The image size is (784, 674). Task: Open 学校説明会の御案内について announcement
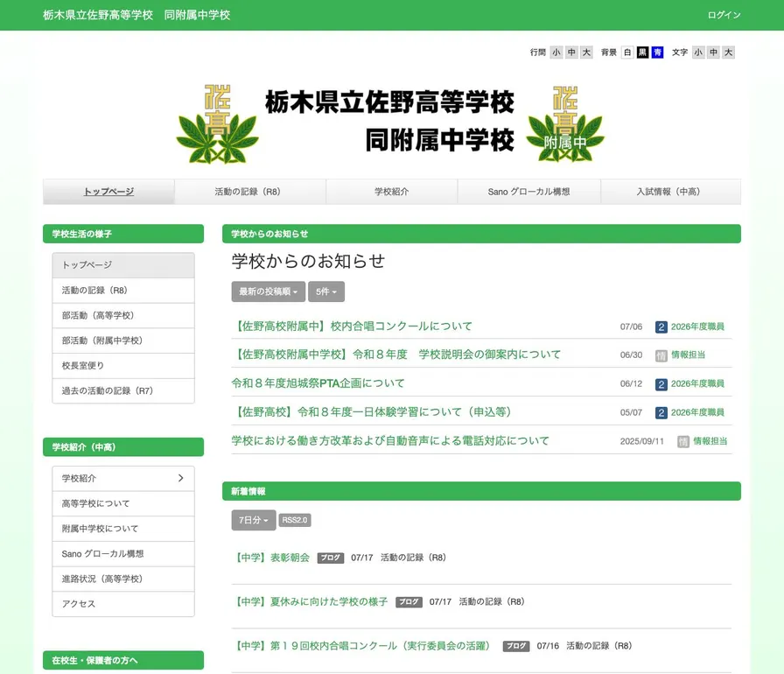pos(396,355)
